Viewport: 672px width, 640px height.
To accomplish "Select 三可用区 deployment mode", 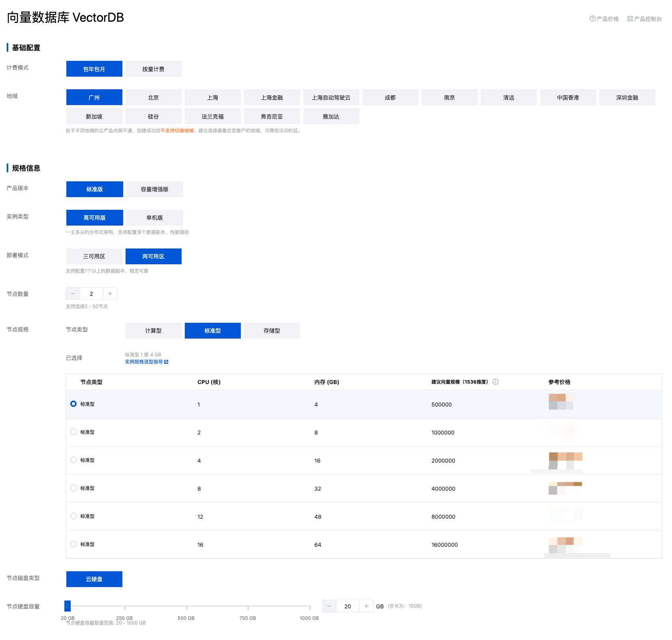I will click(94, 256).
